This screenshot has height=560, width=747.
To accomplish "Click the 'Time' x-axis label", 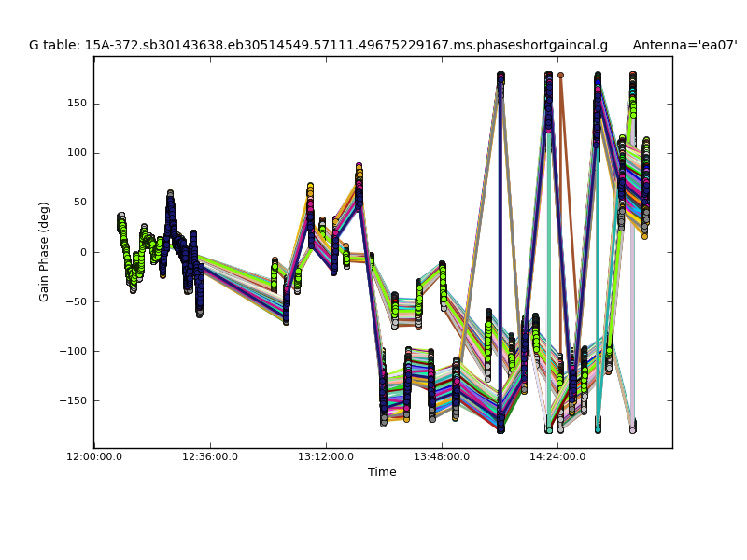I will [x=382, y=472].
